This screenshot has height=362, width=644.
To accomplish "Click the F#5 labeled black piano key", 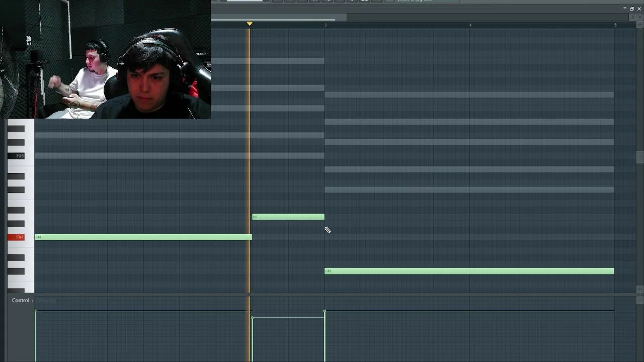I will click(x=16, y=155).
